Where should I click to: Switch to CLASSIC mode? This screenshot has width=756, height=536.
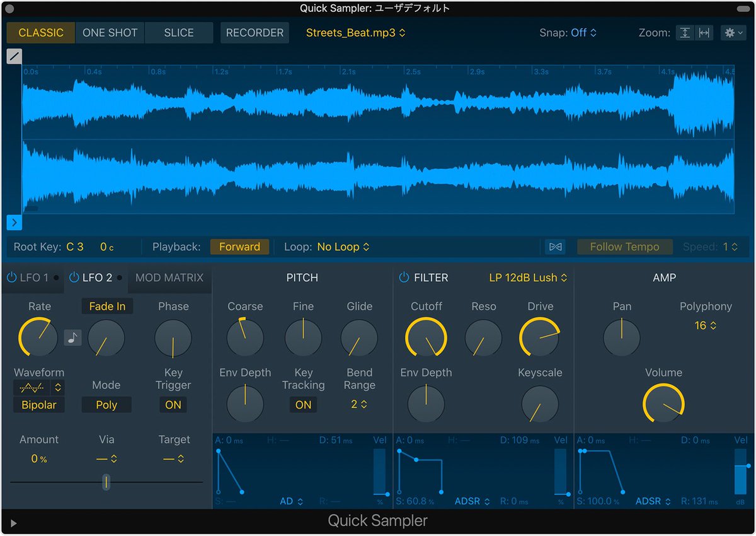tap(41, 33)
